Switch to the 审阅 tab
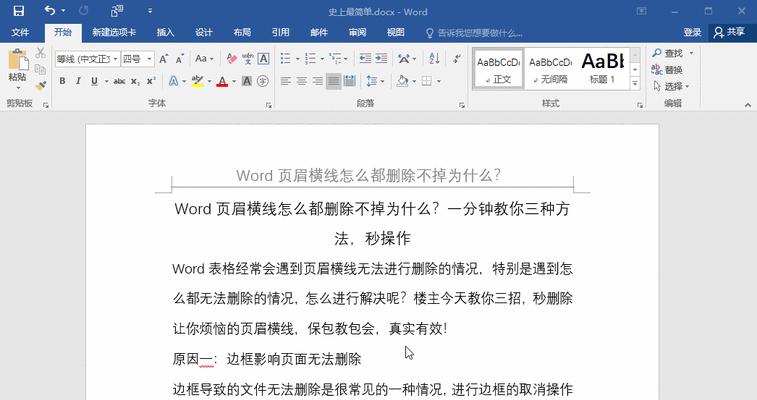This screenshot has width=757, height=400. point(357,32)
